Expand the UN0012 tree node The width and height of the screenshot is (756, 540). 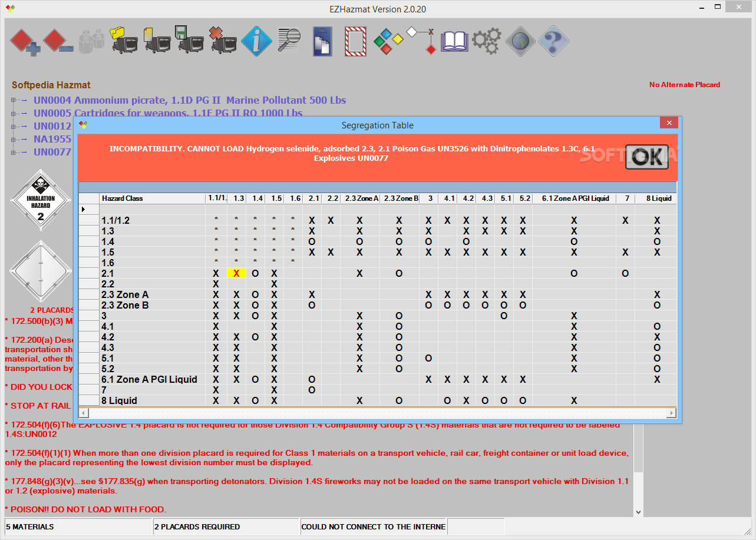14,126
